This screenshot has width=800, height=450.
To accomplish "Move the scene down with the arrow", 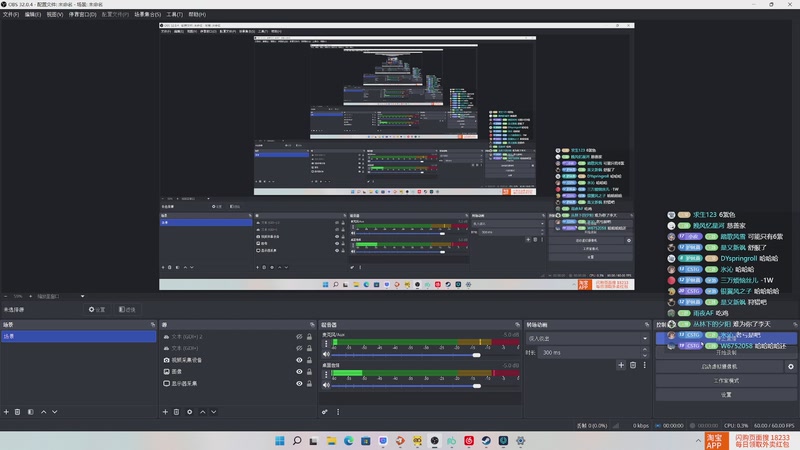I will [55, 412].
